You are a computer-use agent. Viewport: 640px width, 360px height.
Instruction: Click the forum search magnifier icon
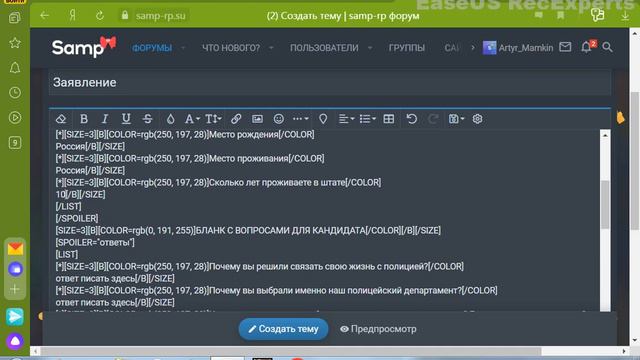(x=607, y=47)
